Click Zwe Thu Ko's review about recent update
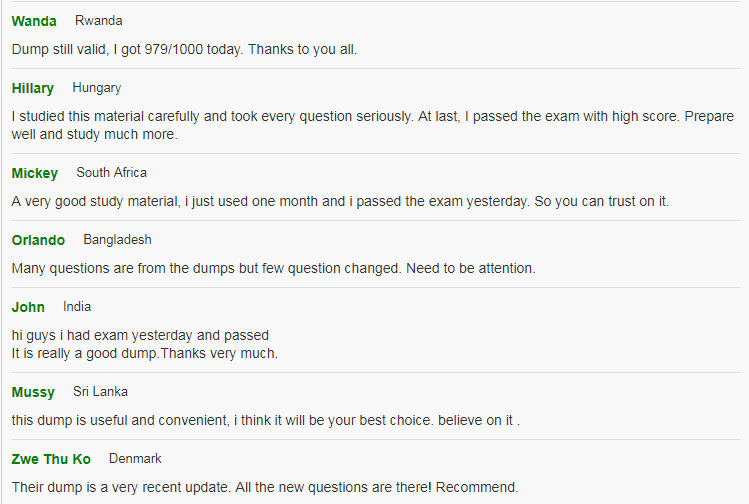The height and width of the screenshot is (504, 749). tap(265, 487)
